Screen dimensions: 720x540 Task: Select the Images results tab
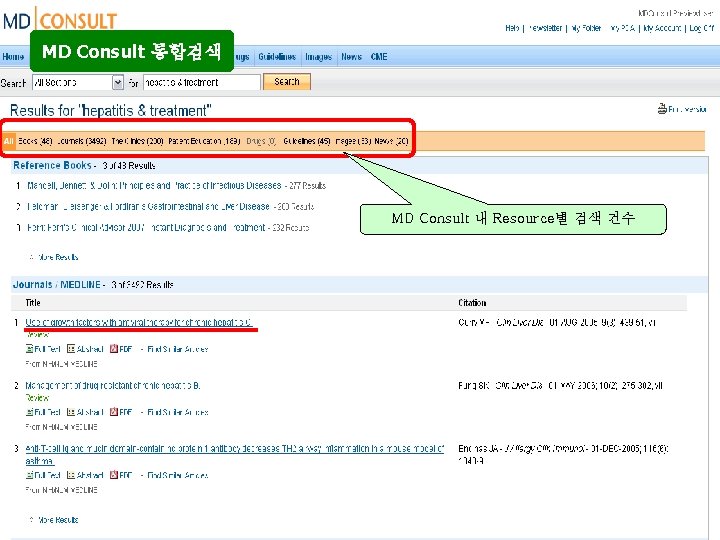353,141
